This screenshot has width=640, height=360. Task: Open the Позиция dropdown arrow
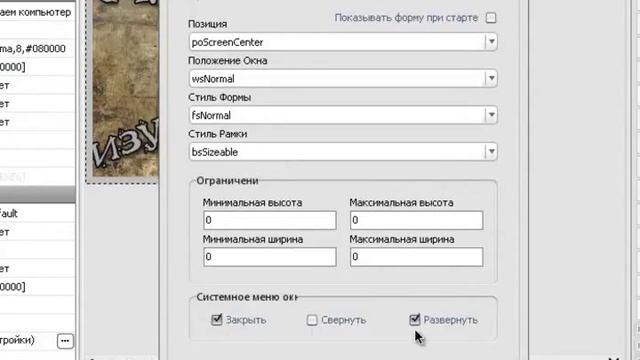(491, 42)
